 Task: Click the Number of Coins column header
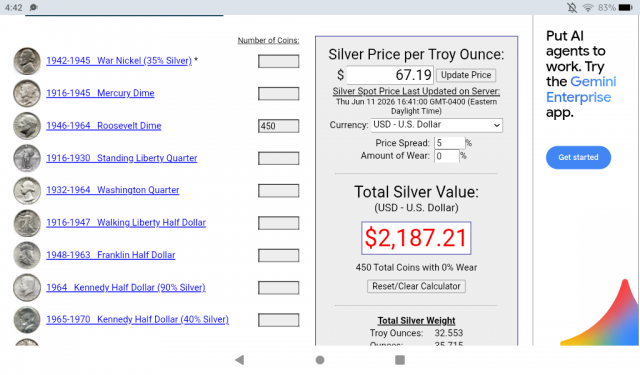[268, 40]
